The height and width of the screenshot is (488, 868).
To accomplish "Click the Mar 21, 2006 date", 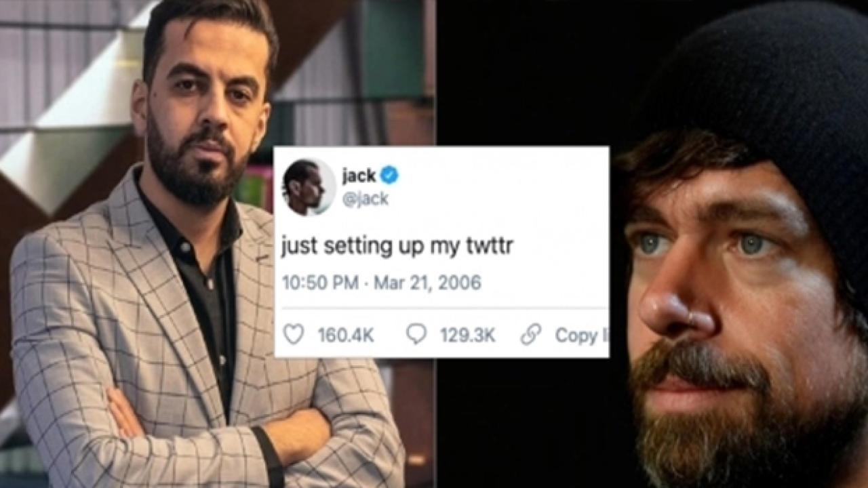I will coord(427,283).
